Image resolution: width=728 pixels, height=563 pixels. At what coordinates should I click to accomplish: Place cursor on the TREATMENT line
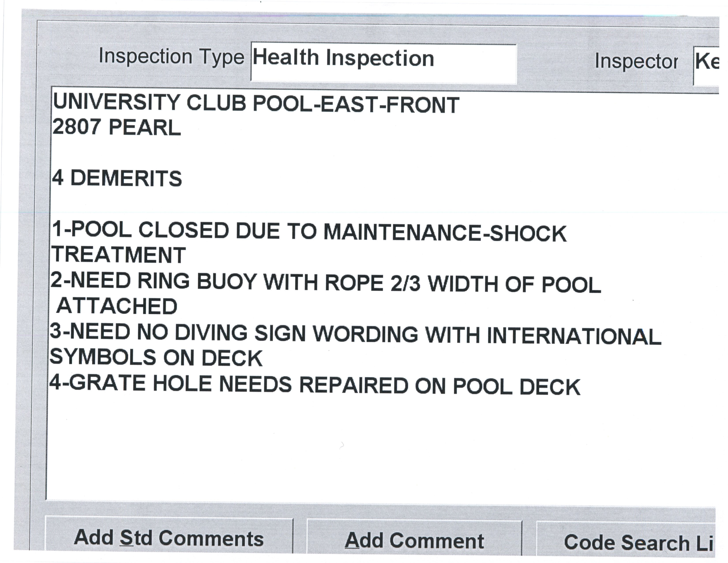pos(119,255)
